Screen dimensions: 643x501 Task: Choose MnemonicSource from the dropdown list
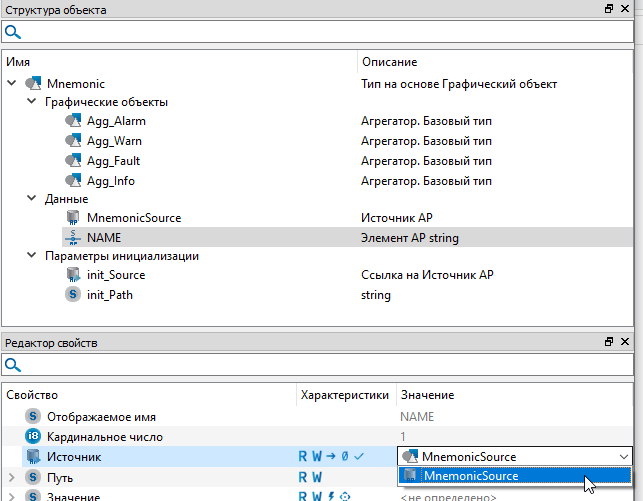(470, 476)
